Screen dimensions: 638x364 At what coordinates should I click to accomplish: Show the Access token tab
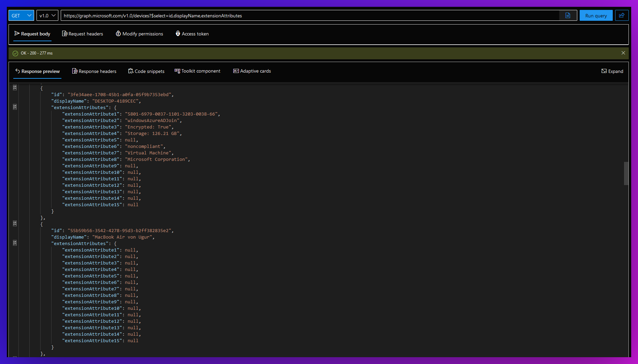click(x=192, y=34)
